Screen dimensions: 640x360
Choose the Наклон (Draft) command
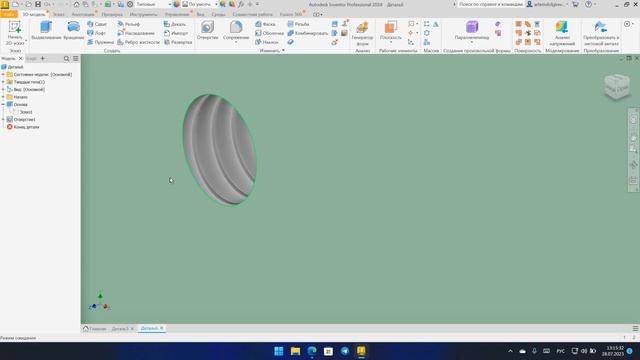(267, 42)
